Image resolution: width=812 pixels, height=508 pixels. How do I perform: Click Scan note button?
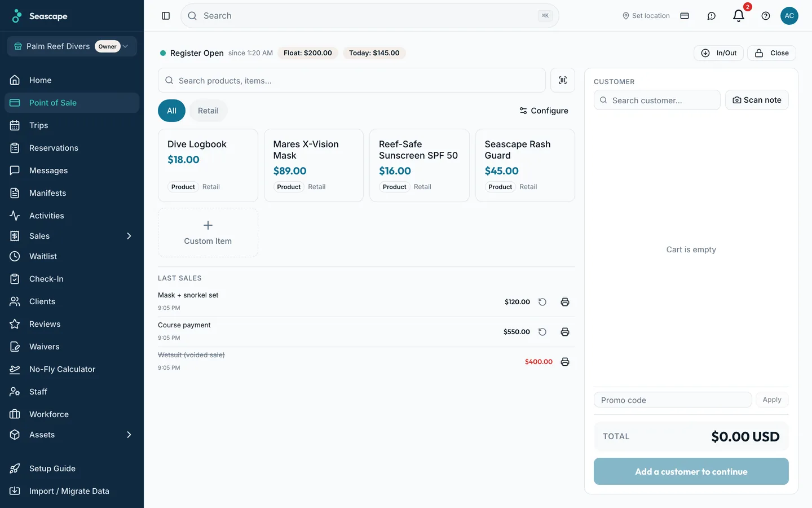point(757,100)
